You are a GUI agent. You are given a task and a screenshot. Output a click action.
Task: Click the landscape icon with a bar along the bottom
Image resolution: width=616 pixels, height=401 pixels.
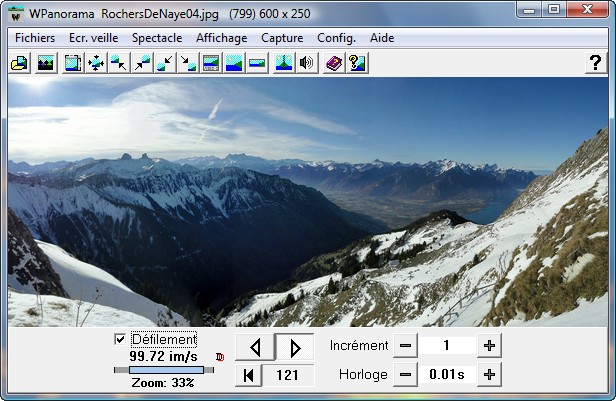[x=211, y=63]
